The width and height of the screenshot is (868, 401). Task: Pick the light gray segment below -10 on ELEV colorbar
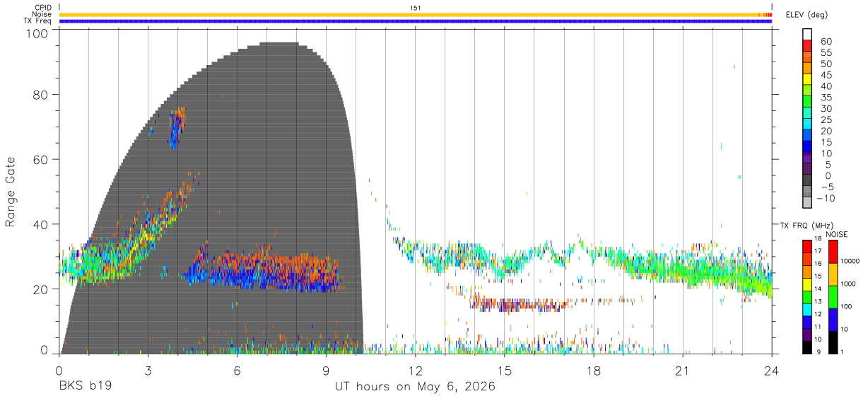point(807,202)
